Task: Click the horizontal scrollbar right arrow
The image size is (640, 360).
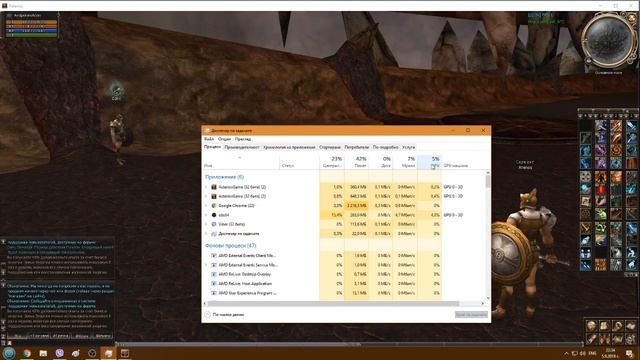Action: click(482, 304)
